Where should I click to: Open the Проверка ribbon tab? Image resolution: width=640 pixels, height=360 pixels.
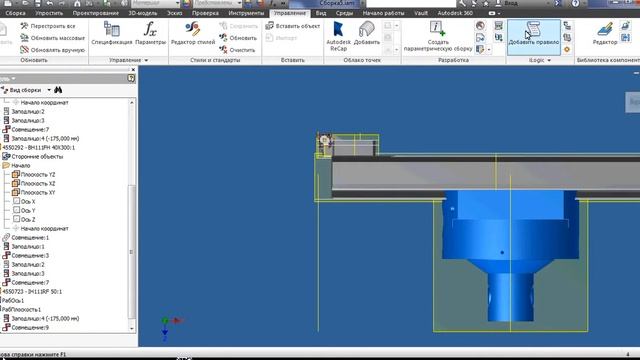205,13
